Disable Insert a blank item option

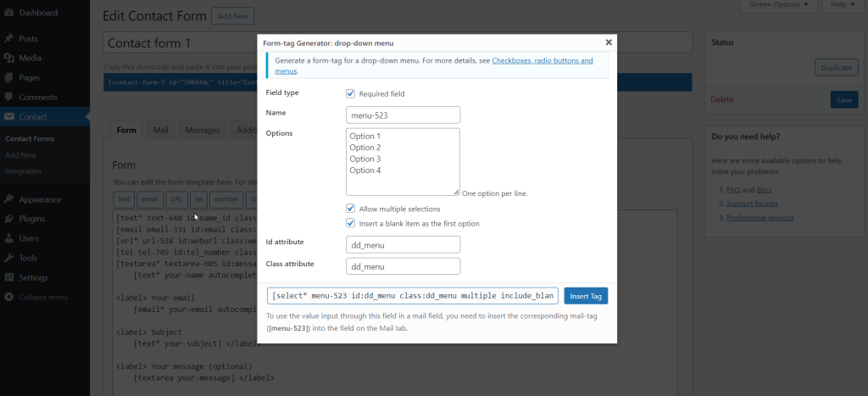[351, 224]
